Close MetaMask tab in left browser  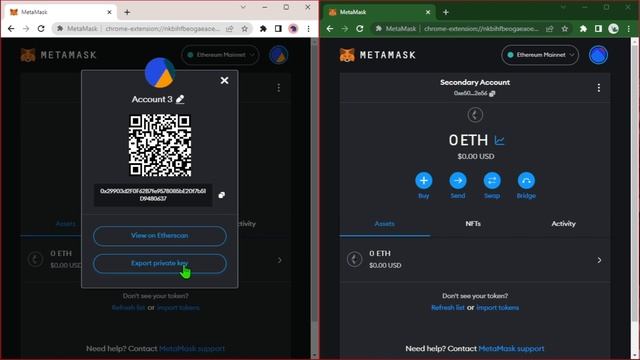pos(109,12)
